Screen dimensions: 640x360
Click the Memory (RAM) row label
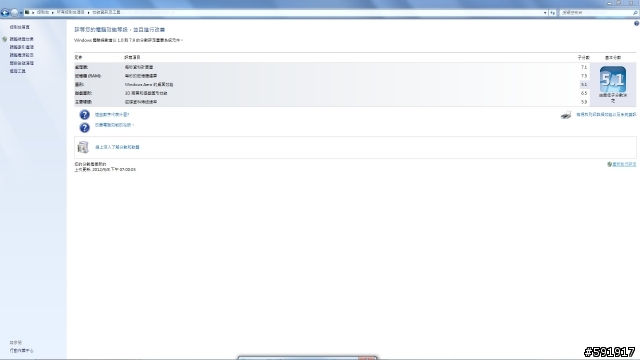pos(88,76)
